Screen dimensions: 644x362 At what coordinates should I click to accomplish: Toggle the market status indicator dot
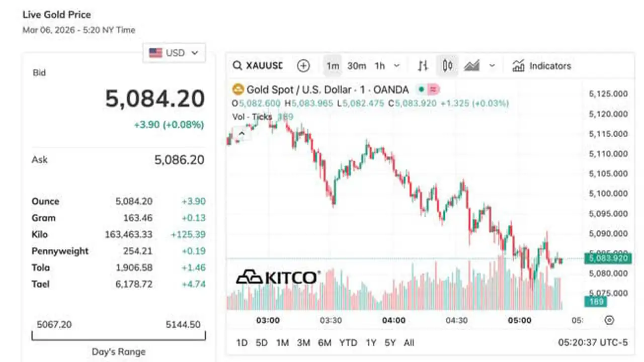tap(421, 89)
